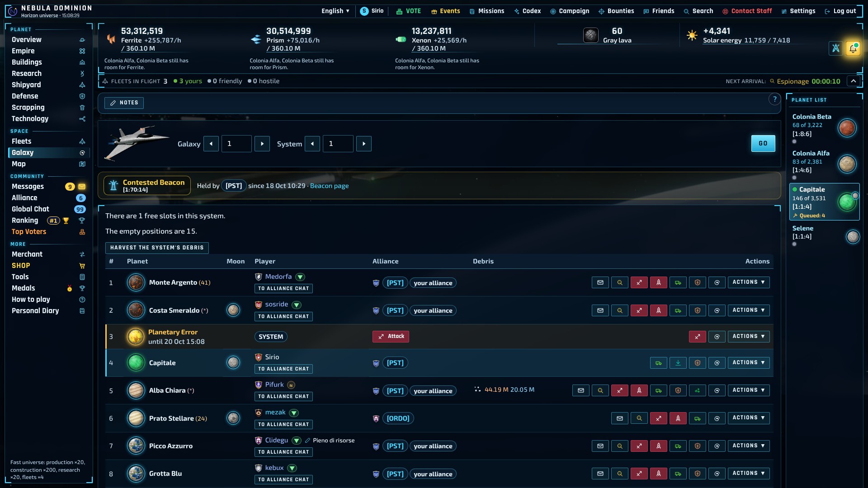Click the help question mark icon
This screenshot has width=868, height=488.
click(774, 99)
